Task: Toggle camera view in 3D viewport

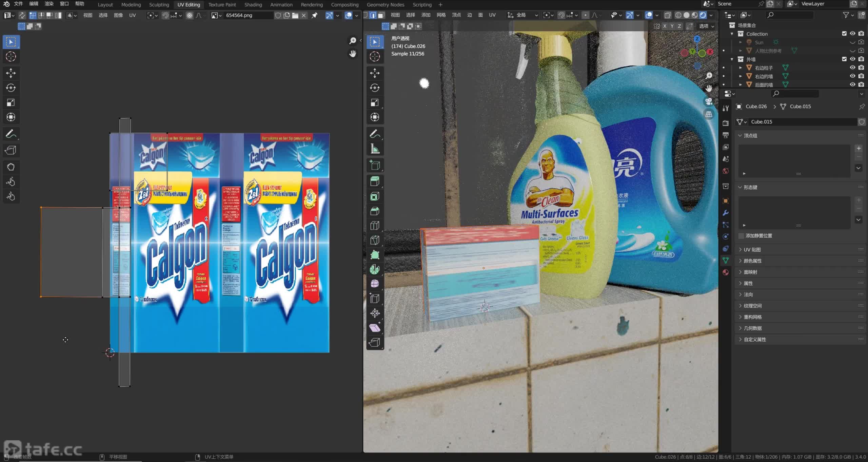Action: coord(709,101)
